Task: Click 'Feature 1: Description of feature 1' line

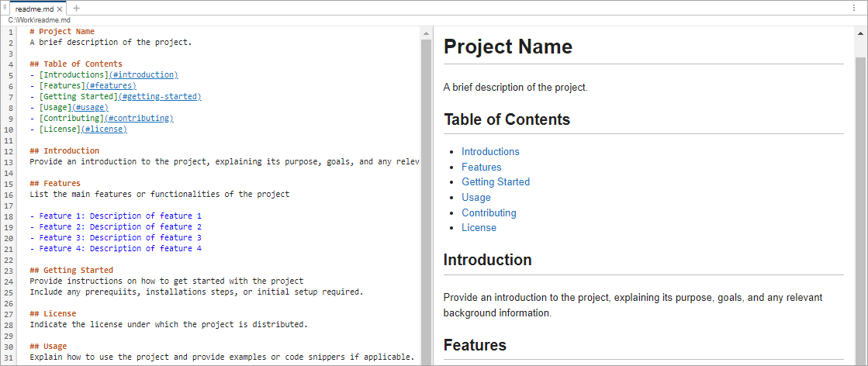Action: (x=116, y=216)
